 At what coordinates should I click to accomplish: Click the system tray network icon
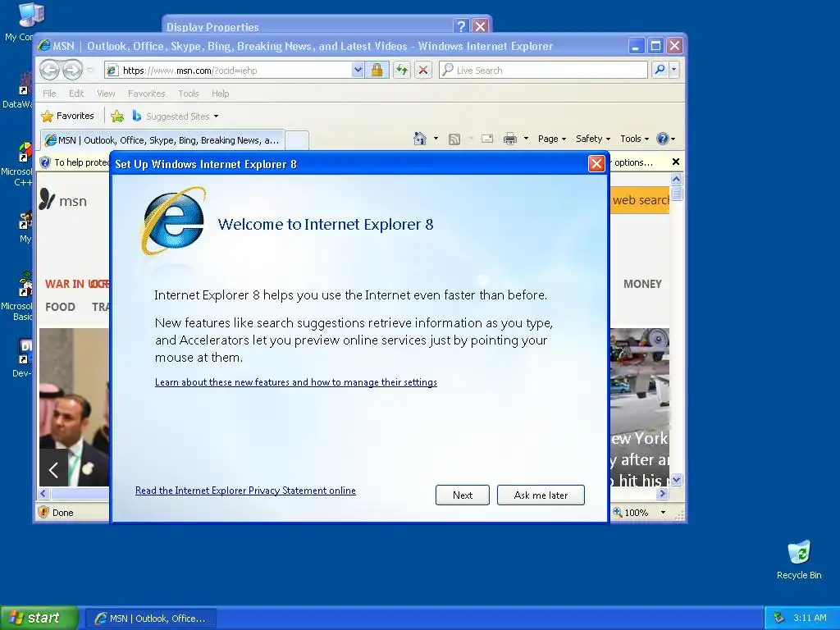tap(778, 618)
